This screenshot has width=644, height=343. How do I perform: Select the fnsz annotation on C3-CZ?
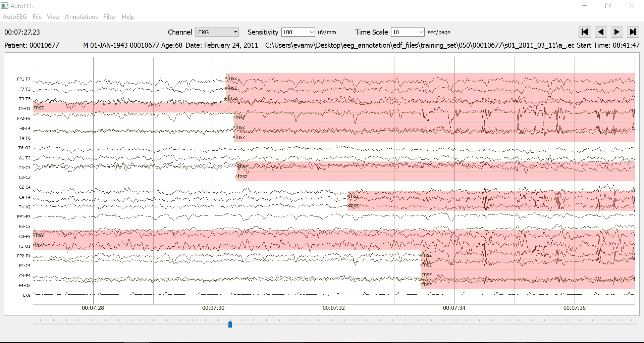click(241, 176)
